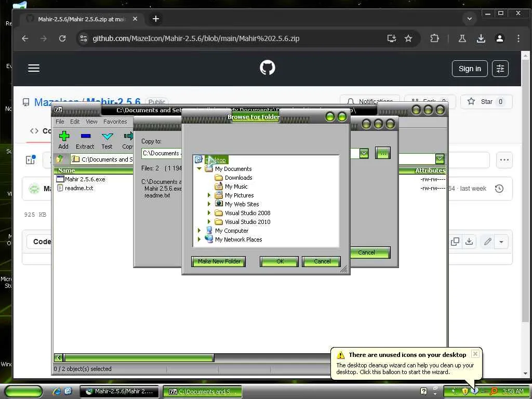Click the security shield tray icon
Screen dimensions: 532x399
click(465, 391)
